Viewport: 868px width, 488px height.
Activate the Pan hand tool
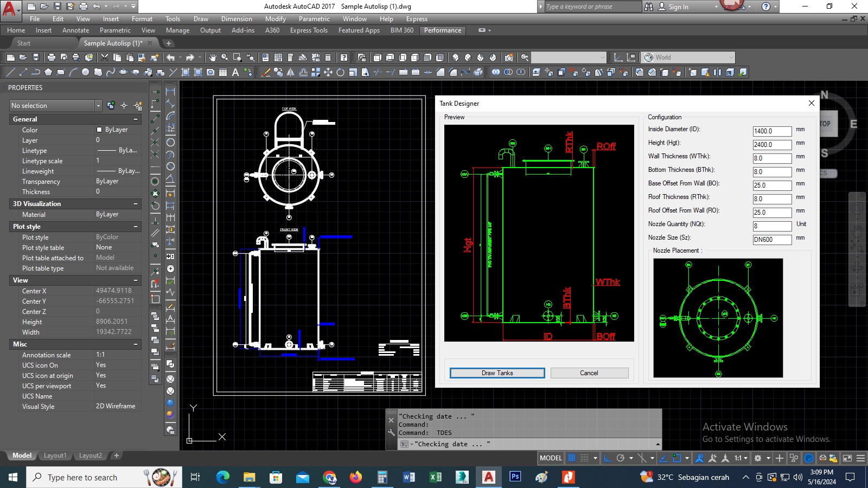click(213, 57)
